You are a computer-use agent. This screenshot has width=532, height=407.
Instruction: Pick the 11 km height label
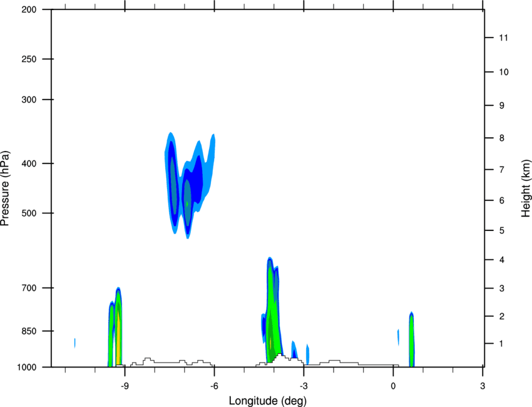(x=503, y=38)
